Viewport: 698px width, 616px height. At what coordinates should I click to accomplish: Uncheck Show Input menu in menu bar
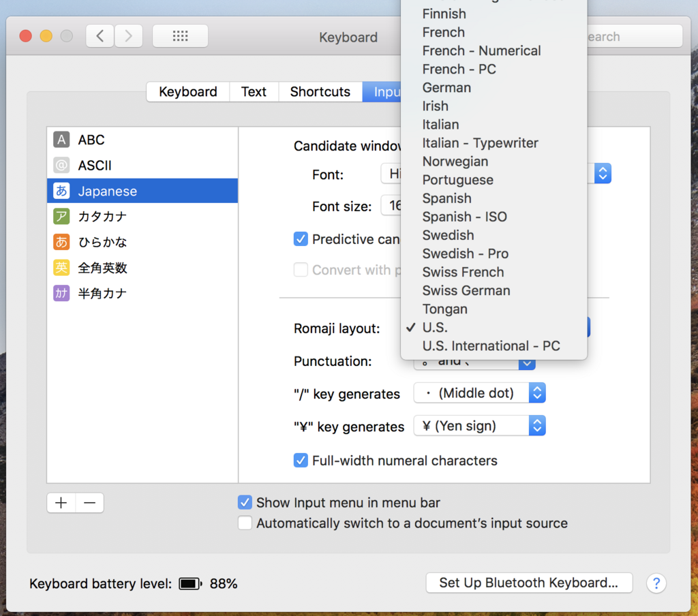(x=245, y=502)
